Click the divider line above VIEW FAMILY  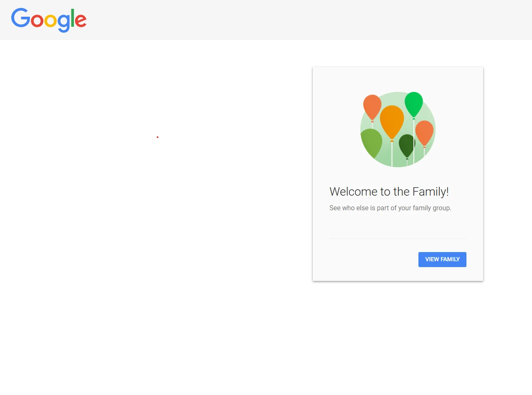398,238
